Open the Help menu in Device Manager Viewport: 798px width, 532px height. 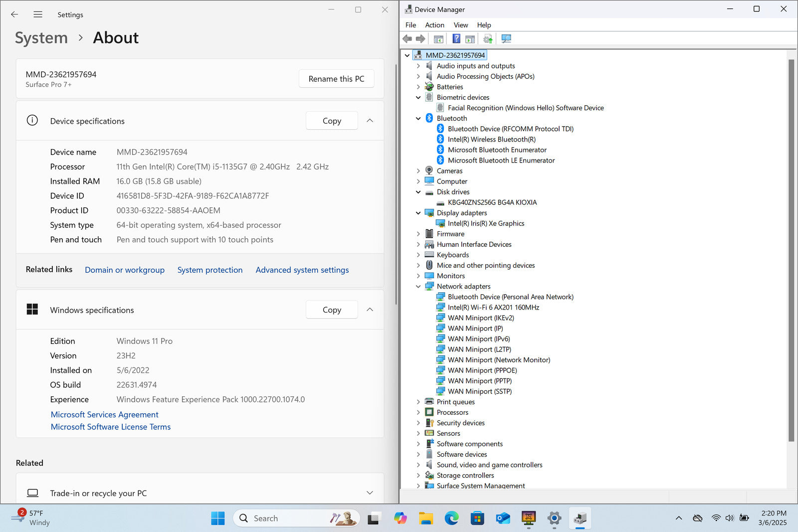(x=484, y=25)
